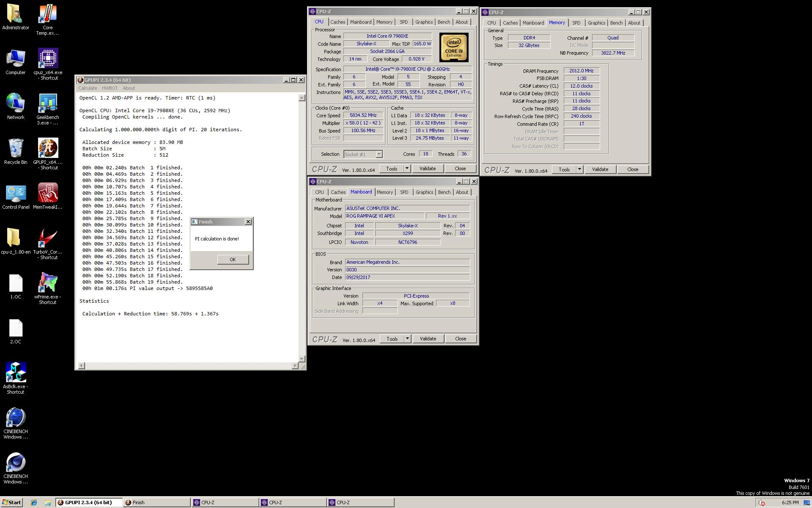The height and width of the screenshot is (508, 812).
Task: Click the ROG RAMPAGE VI APEX model field
Action: (x=385, y=216)
